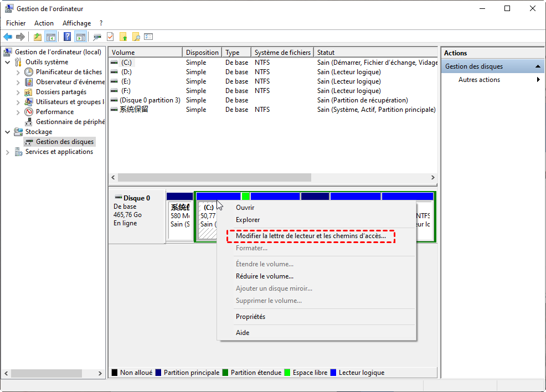The width and height of the screenshot is (546, 392).
Task: Click the blue Back arrow in the toolbar
Action: (8, 37)
